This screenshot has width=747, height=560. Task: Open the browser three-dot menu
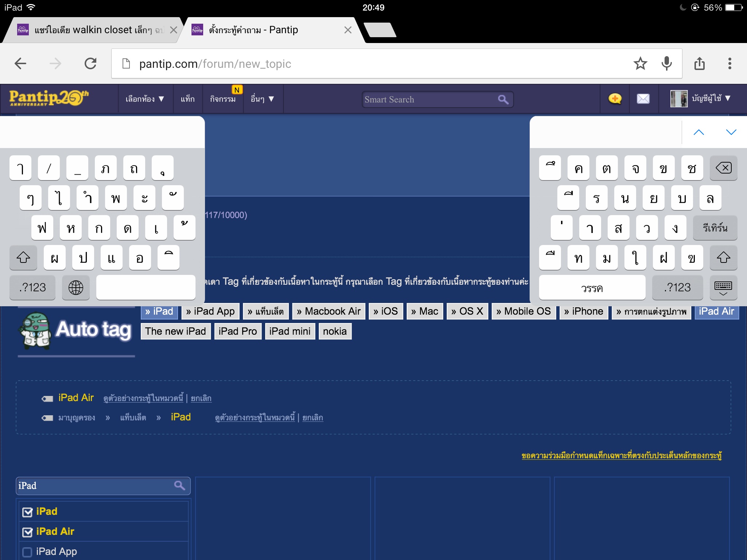[x=729, y=63]
